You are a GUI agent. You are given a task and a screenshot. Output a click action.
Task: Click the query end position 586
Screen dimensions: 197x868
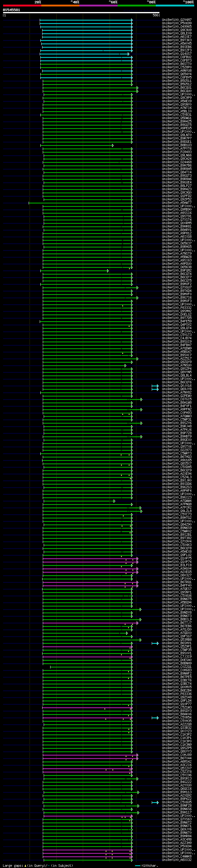coord(155,15)
